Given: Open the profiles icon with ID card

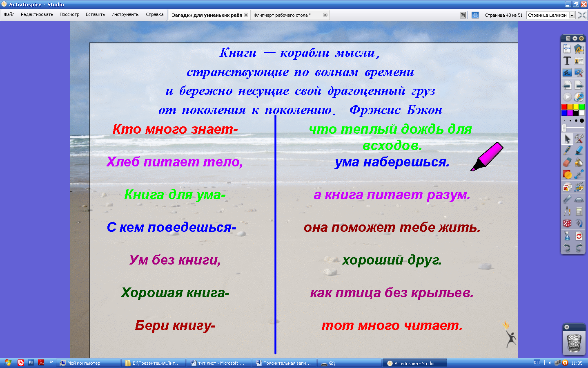Looking at the screenshot, I should (x=579, y=61).
